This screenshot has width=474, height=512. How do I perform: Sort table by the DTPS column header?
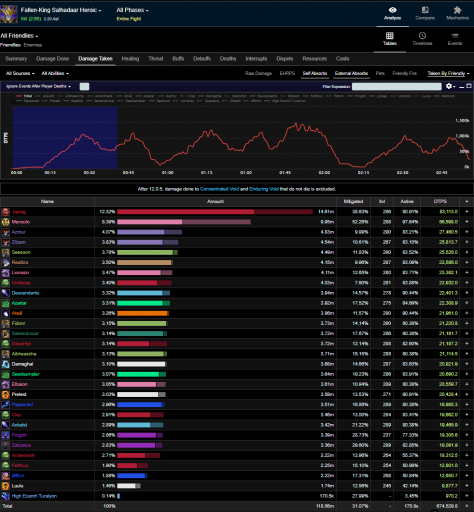(x=440, y=201)
